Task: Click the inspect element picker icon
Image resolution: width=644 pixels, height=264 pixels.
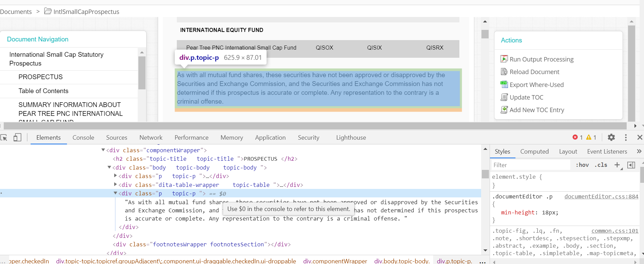Action: (4, 137)
